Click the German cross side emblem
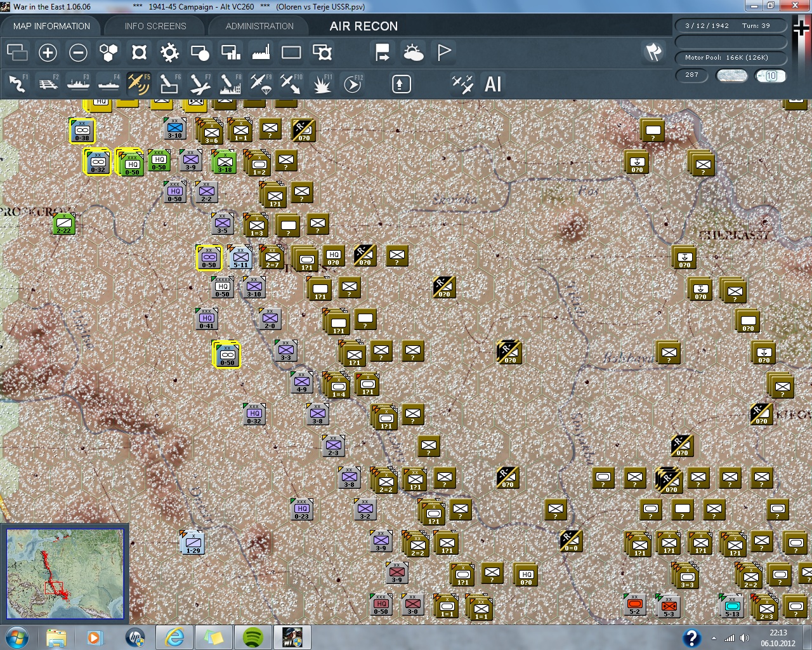 801,28
